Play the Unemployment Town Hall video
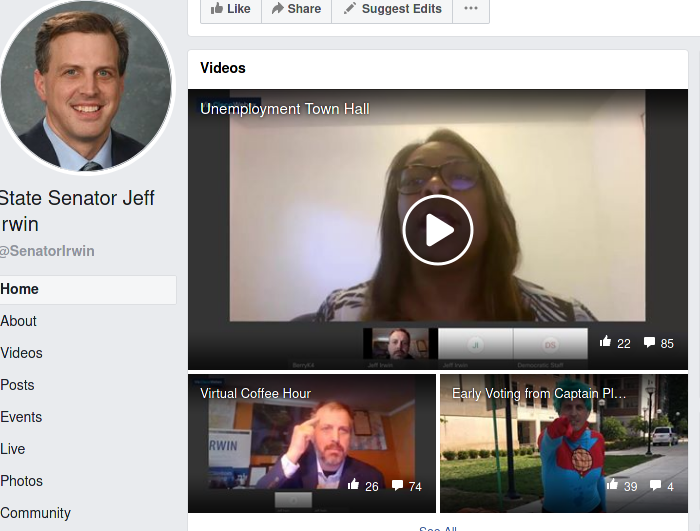 438,230
